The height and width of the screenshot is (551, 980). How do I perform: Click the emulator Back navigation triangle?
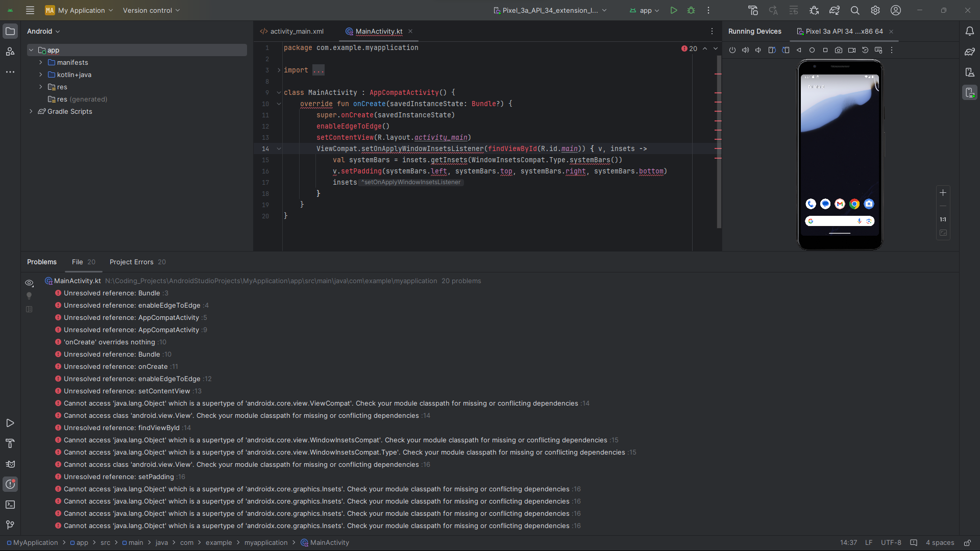pos(799,50)
